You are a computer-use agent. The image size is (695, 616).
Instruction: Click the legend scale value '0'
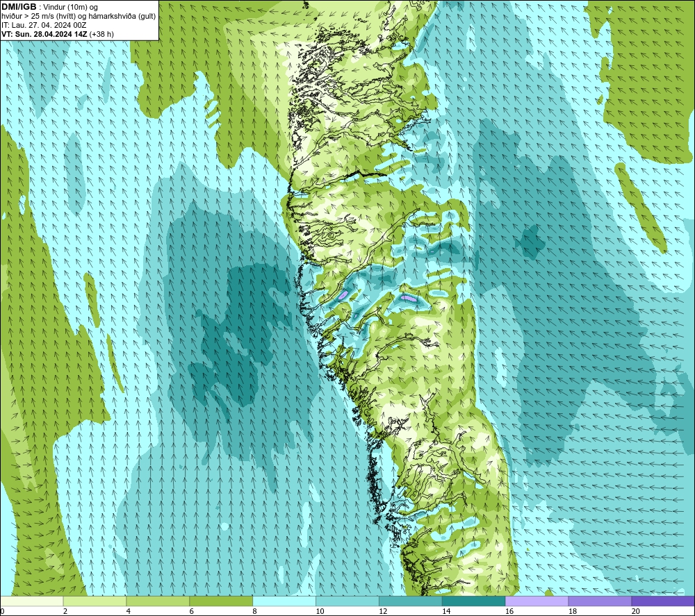click(x=2, y=611)
